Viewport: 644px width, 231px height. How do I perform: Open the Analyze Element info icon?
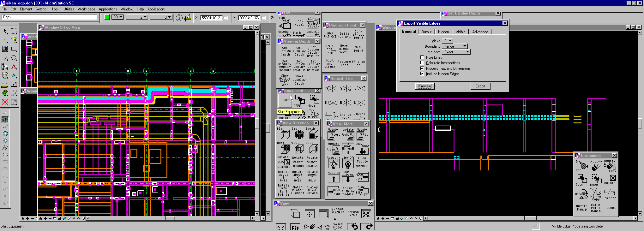click(x=179, y=18)
